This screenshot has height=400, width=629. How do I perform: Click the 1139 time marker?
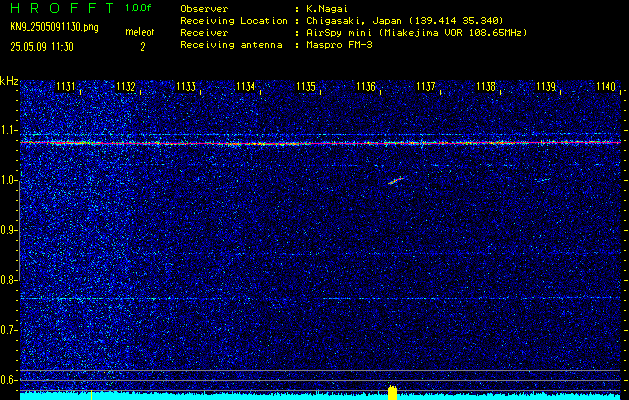tap(546, 86)
